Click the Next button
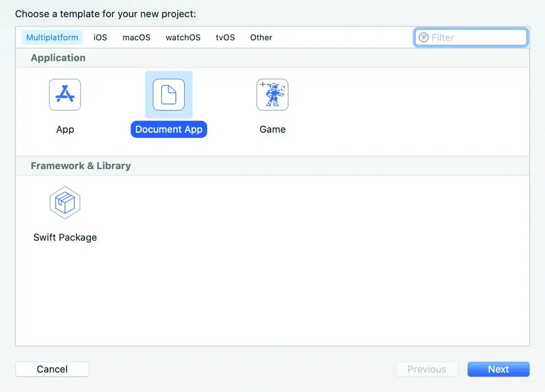 click(499, 369)
